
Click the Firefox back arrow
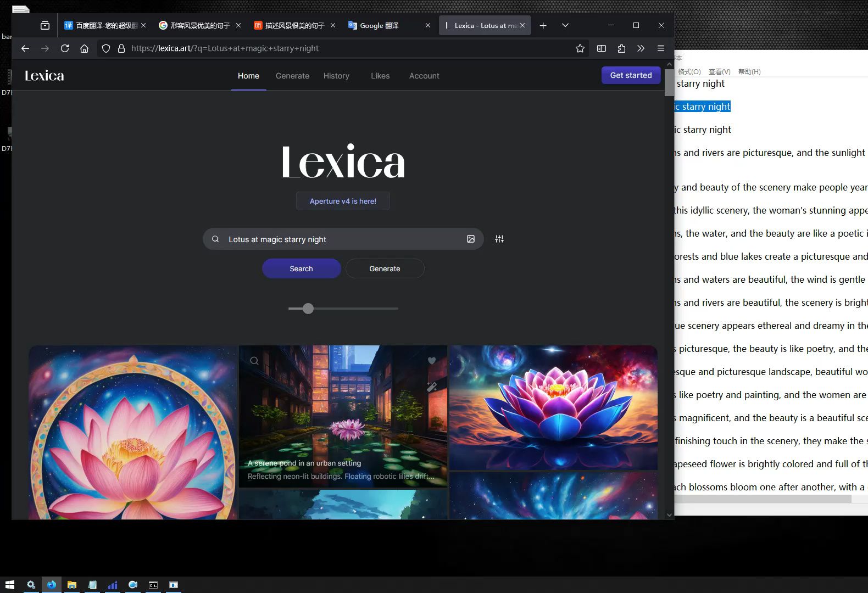pyautogui.click(x=25, y=48)
